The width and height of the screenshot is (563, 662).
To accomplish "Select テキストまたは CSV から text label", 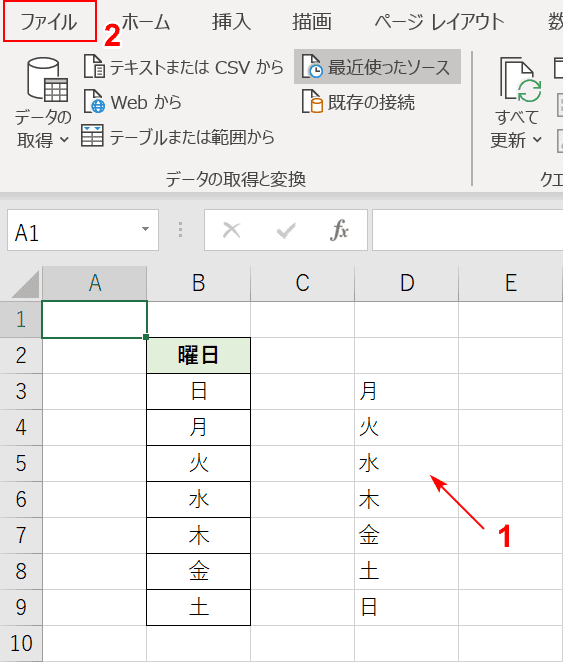I will (196, 67).
